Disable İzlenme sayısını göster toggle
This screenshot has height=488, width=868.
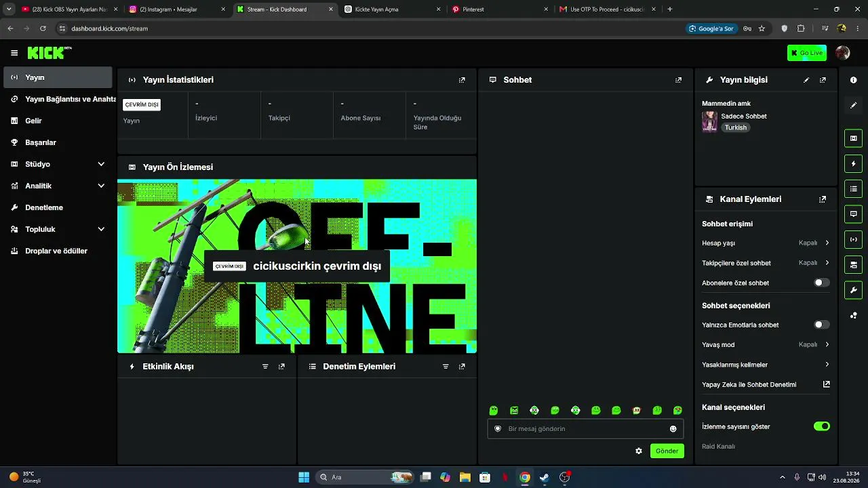coord(821,426)
